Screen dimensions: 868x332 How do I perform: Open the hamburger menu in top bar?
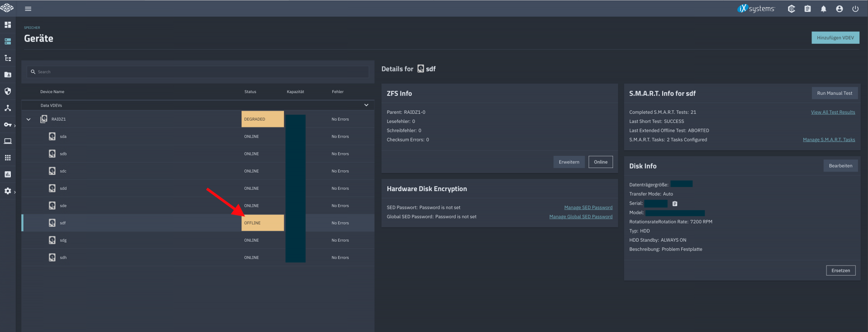28,9
